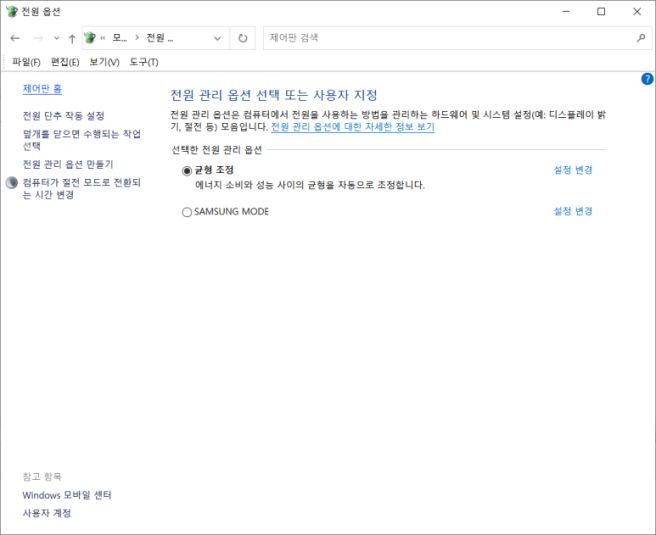Click the 전원 .. breadcrumb segment
Viewport: 656px width, 535px height.
[159, 38]
